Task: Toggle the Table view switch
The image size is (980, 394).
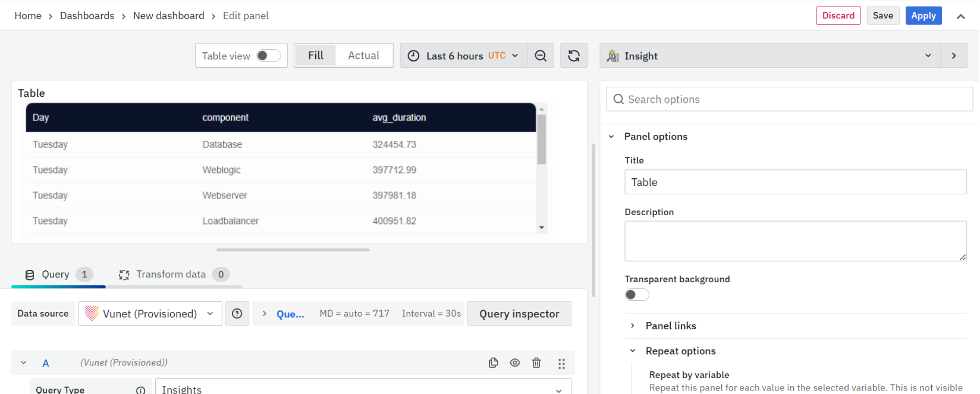Action: [268, 56]
